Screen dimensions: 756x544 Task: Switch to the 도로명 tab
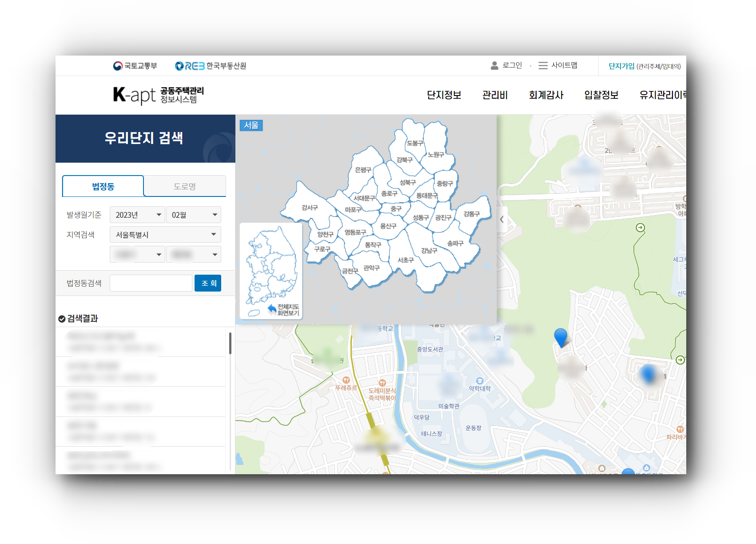(x=185, y=186)
